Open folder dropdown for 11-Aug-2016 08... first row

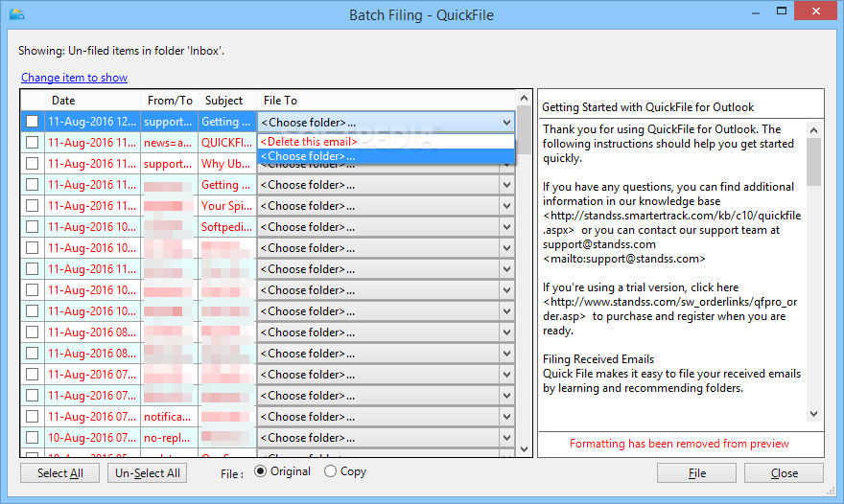coord(506,332)
